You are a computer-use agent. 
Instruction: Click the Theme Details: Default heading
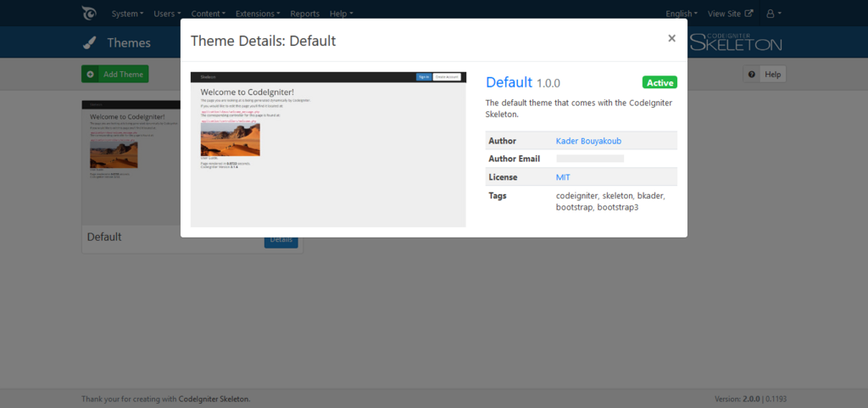coord(263,41)
